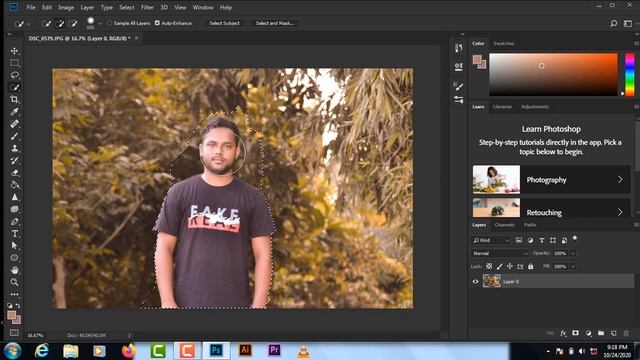
Task: Click the hue spectrum slider
Action: coord(630,75)
